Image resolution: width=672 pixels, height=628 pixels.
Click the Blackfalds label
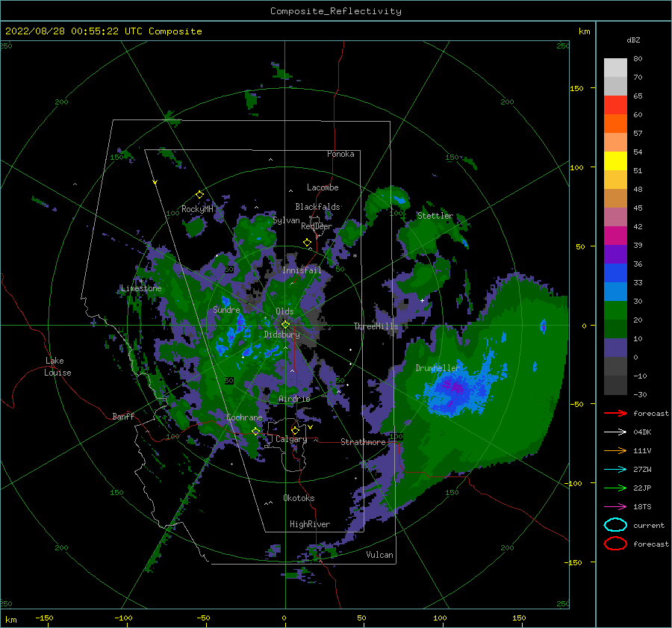click(x=317, y=207)
